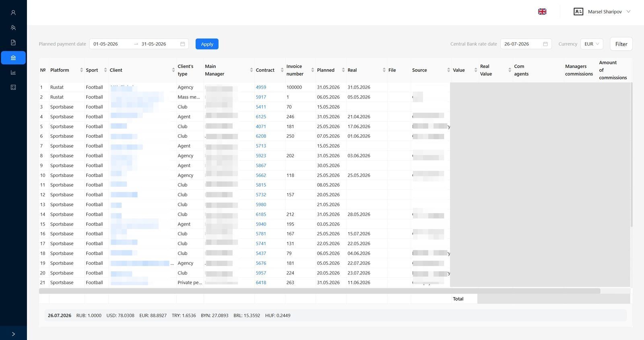Open contract 4071 link
This screenshot has width=644, height=340.
coord(261,126)
